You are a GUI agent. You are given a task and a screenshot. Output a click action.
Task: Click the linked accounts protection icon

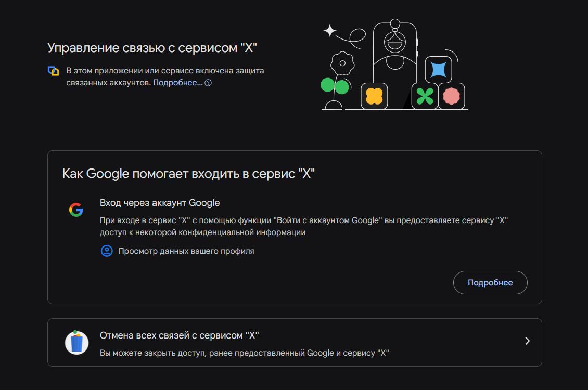coord(53,71)
